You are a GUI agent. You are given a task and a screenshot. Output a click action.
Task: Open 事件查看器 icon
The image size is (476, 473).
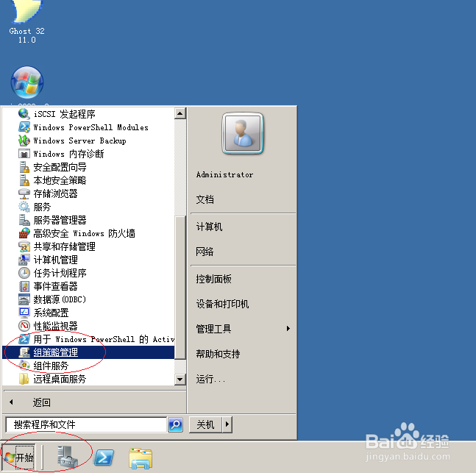(x=24, y=286)
